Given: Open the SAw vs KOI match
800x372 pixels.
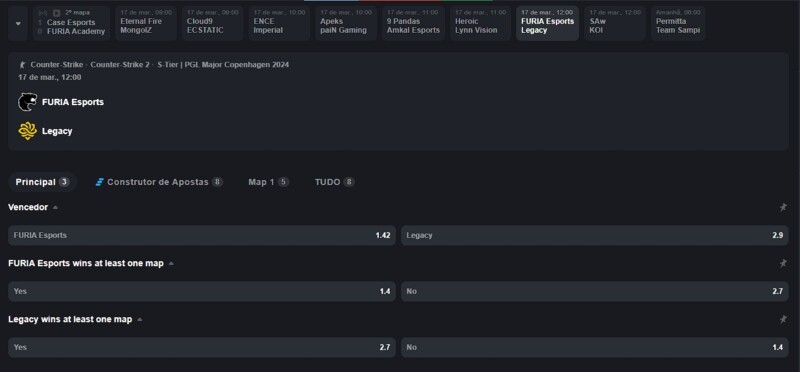Looking at the screenshot, I should [615, 23].
